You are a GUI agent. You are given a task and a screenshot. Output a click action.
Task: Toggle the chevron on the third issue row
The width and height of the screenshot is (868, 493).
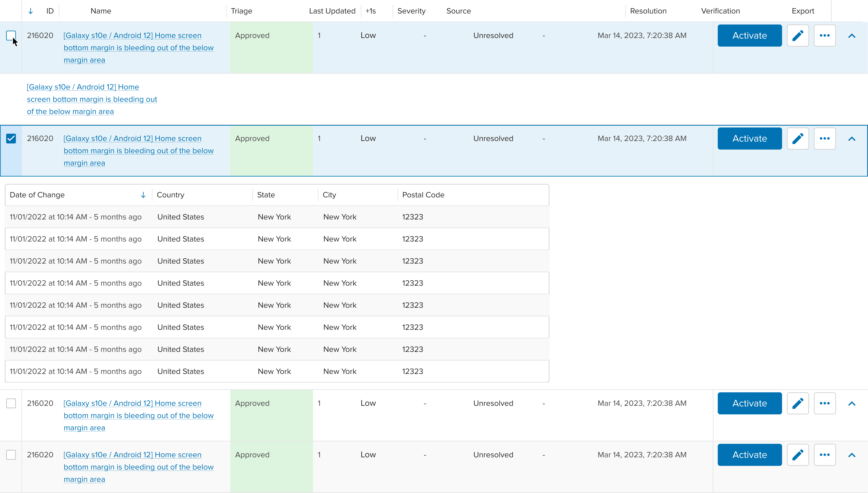[x=852, y=404]
